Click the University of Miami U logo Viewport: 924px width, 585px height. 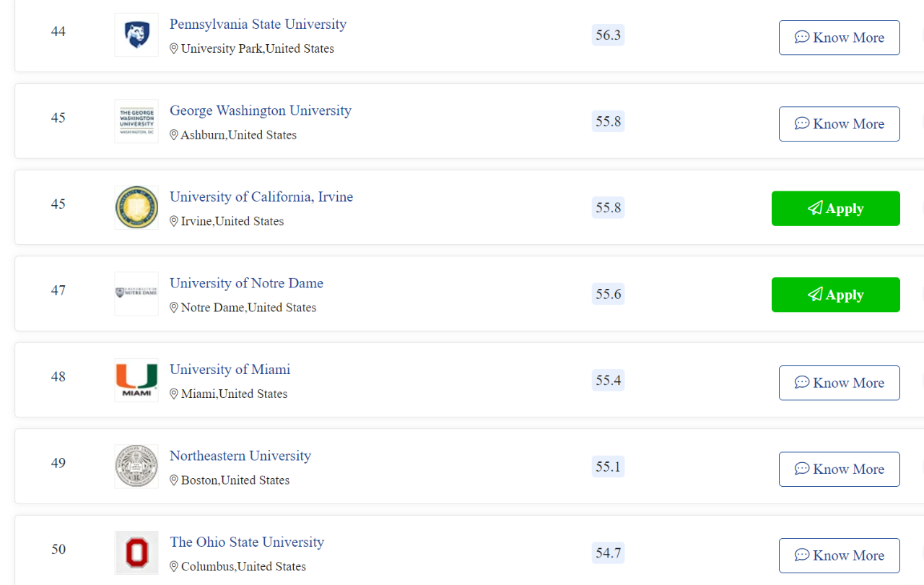[136, 380]
